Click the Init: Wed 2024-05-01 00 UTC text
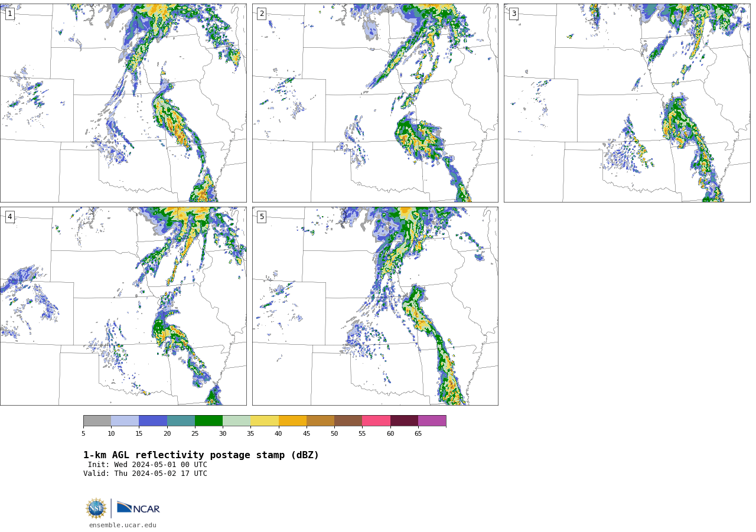Viewport: 756px width, 532px height. coord(148,465)
